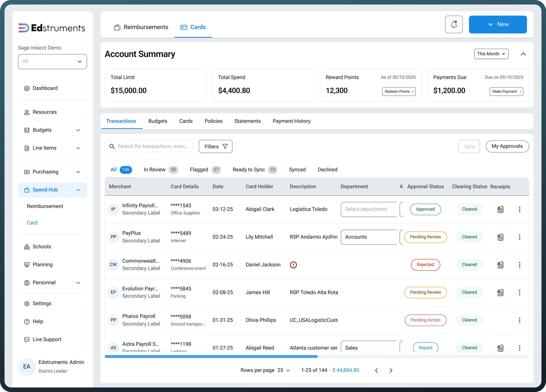Show Flagged transactions
546x392 pixels.
(205, 169)
